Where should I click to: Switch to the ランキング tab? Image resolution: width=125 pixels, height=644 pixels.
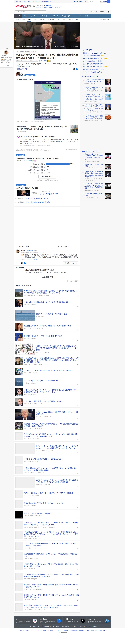tap(78, 16)
